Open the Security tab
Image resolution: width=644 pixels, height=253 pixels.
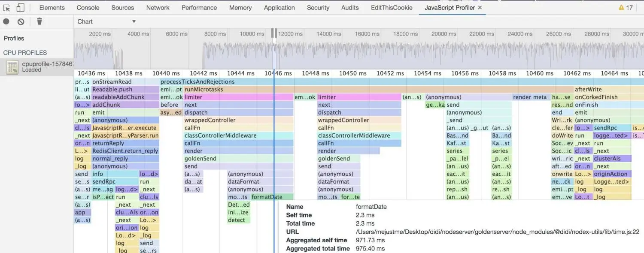(318, 8)
